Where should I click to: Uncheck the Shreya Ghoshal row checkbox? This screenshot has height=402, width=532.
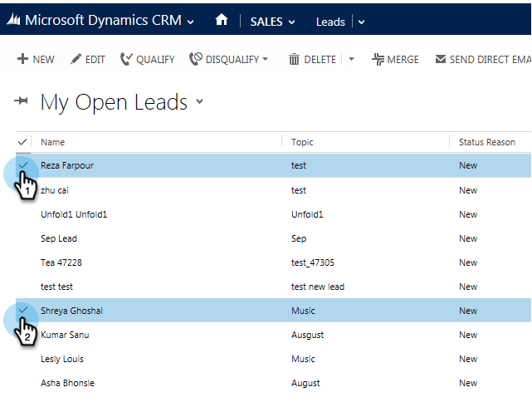22,311
